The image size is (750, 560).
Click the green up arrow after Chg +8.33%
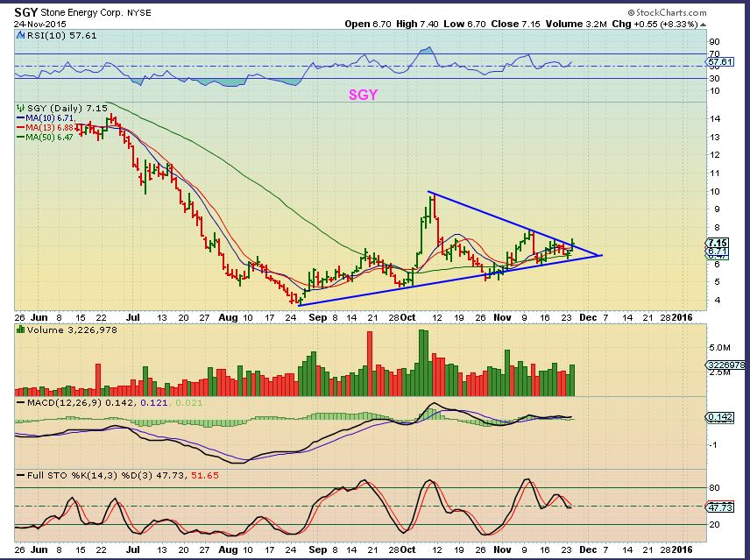click(703, 25)
